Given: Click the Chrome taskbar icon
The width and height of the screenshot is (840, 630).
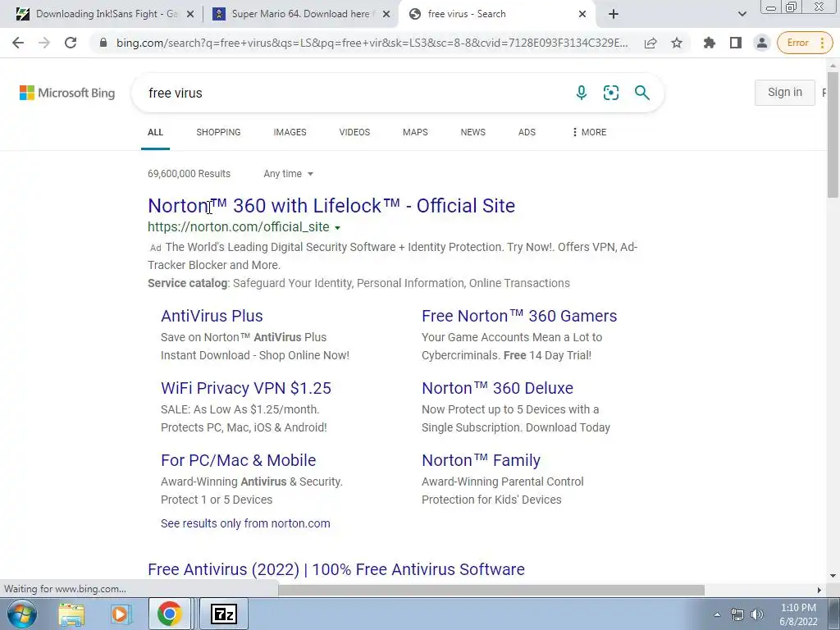Looking at the screenshot, I should 169,614.
